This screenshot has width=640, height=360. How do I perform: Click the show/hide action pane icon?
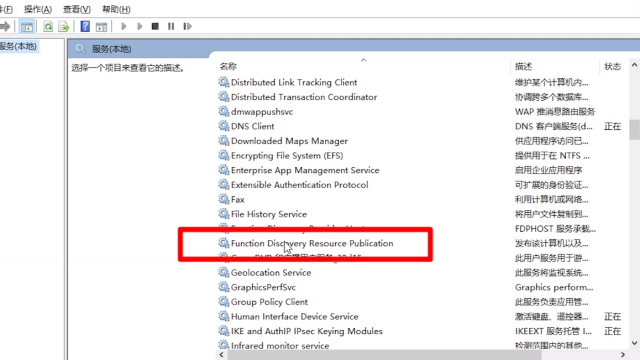click(x=101, y=27)
